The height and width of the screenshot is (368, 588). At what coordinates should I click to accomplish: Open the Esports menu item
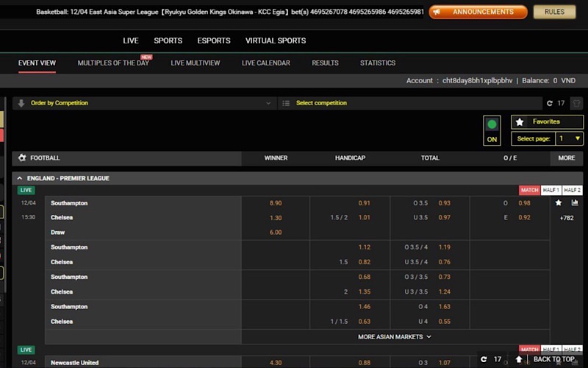click(x=213, y=40)
